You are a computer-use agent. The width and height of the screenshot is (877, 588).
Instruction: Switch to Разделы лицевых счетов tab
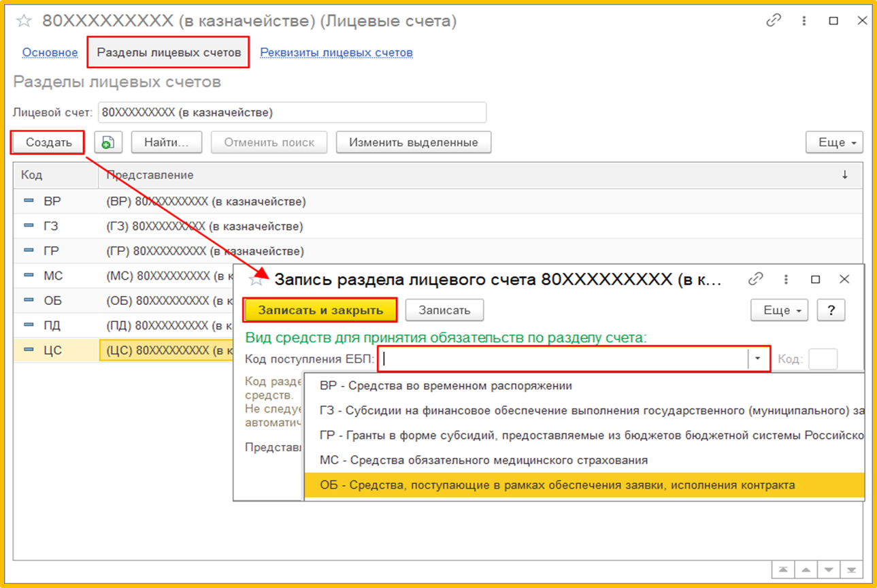[x=169, y=52]
